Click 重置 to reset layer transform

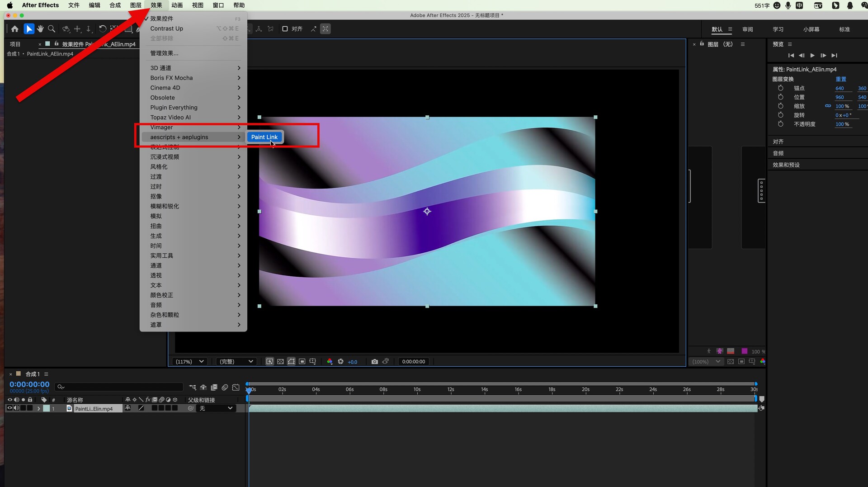pos(840,79)
